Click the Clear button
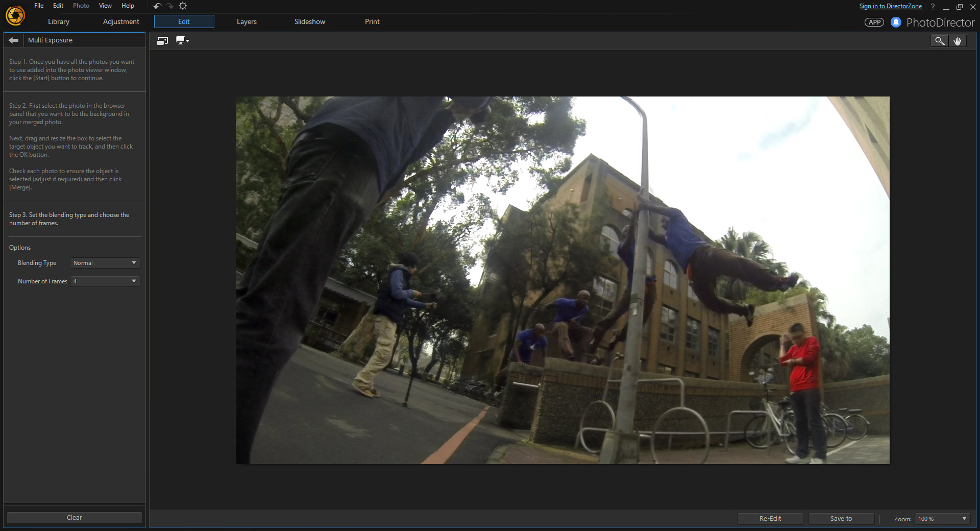This screenshot has width=980, height=531. point(74,517)
